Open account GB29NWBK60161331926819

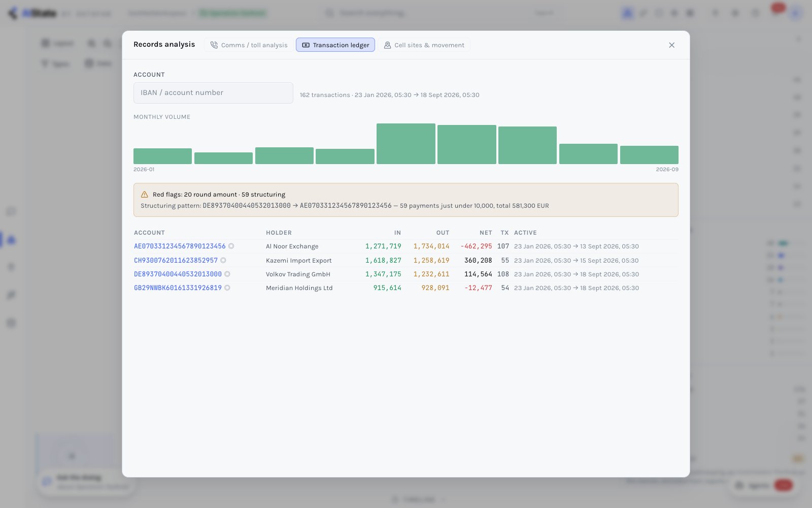click(x=178, y=288)
